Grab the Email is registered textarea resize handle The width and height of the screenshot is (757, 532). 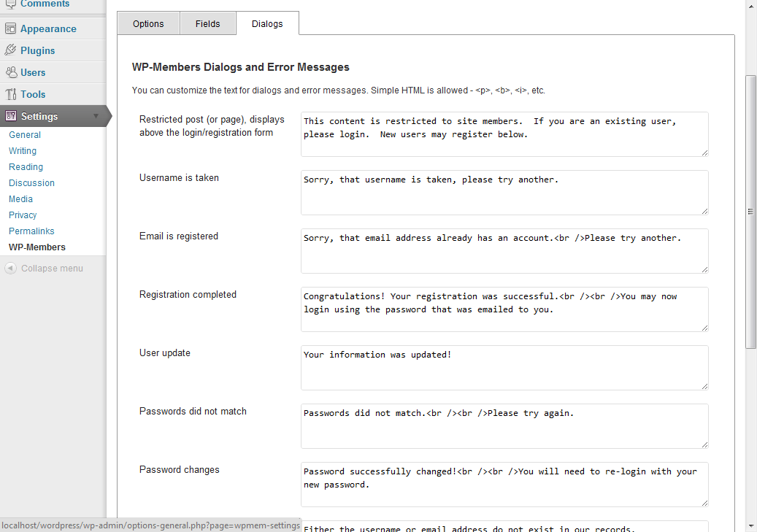[x=705, y=270]
